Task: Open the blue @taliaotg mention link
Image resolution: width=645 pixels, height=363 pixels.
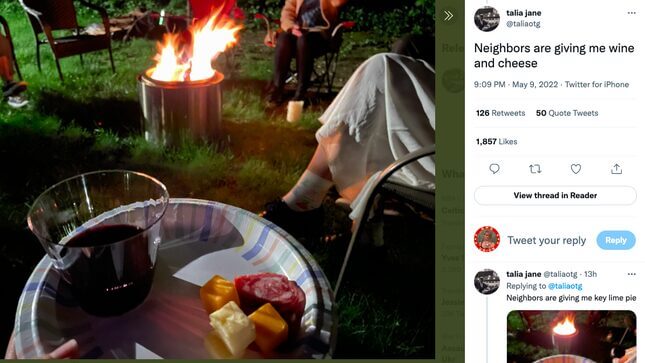Action: (x=565, y=286)
